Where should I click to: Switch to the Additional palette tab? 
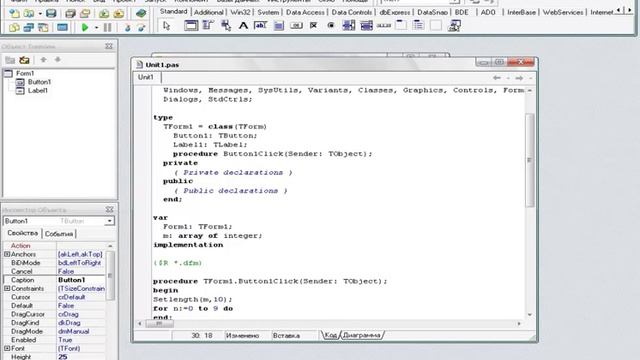pos(209,12)
